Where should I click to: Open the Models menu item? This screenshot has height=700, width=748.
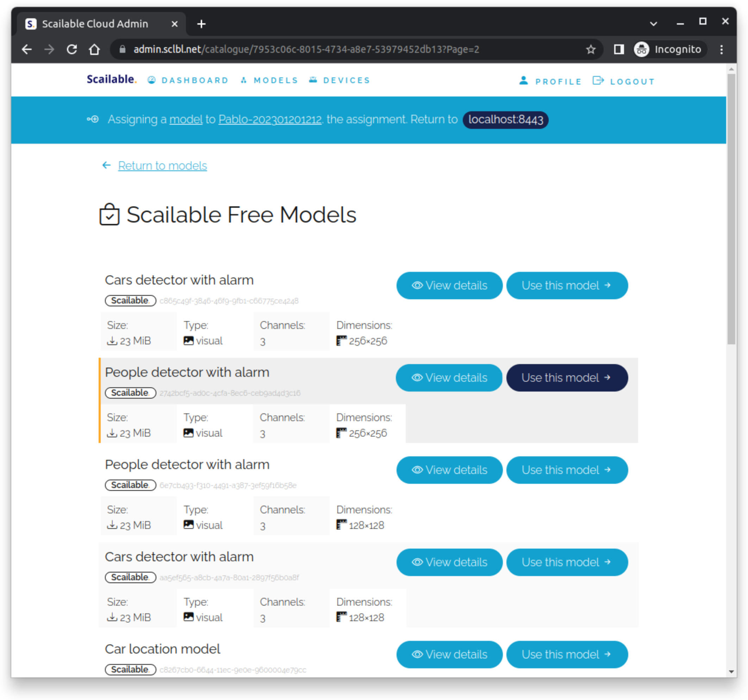[x=269, y=80]
